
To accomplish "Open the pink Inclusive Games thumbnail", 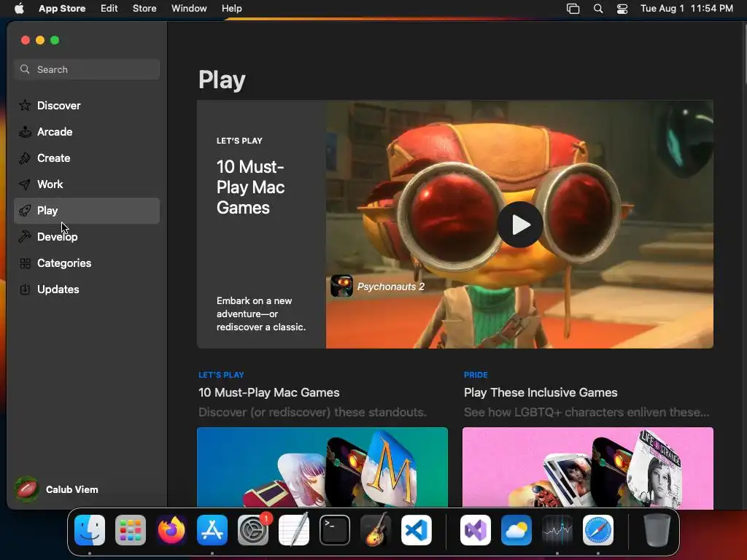I will pos(587,467).
